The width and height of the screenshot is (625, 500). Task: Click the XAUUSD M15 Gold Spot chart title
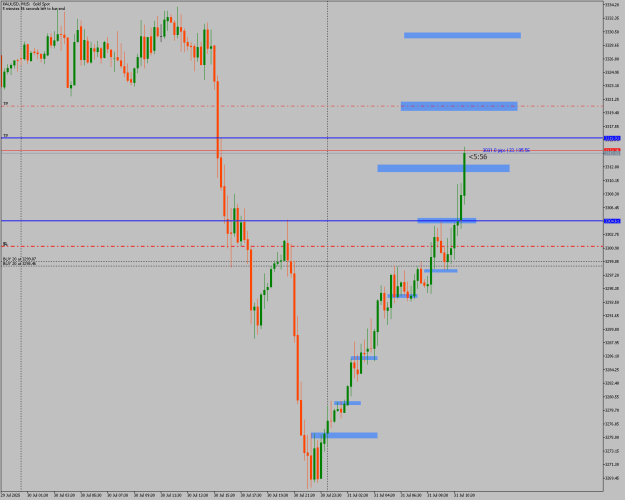26,4
